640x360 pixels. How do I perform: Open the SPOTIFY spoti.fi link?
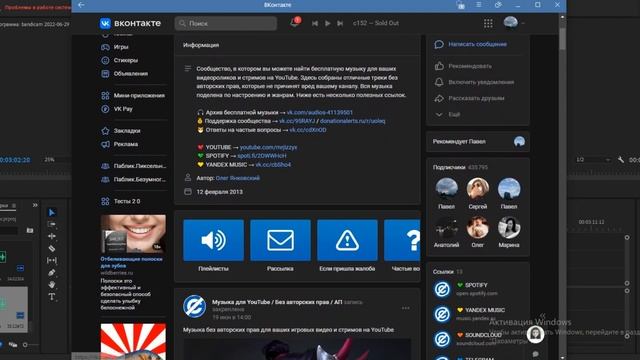tap(262, 156)
